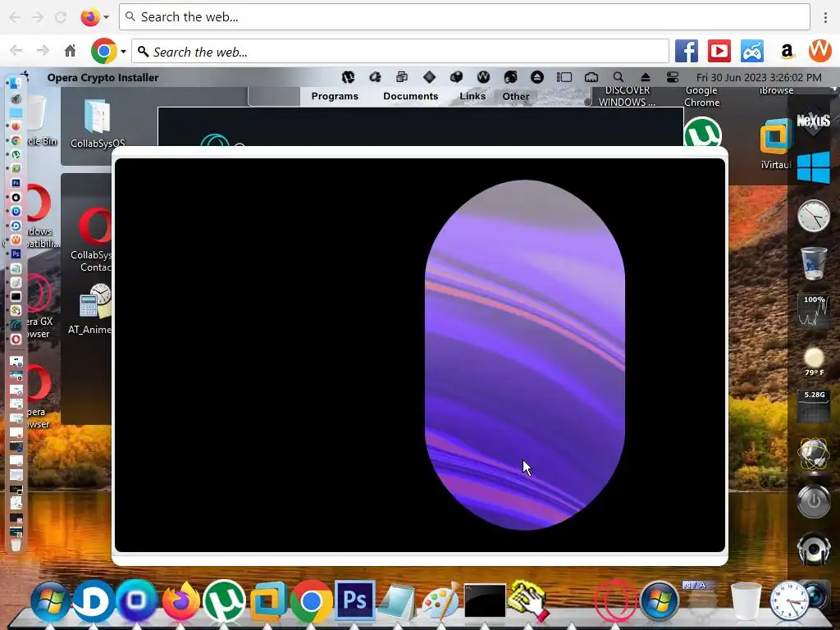
Task: Click the 5.28G memory meter widget
Action: click(813, 406)
